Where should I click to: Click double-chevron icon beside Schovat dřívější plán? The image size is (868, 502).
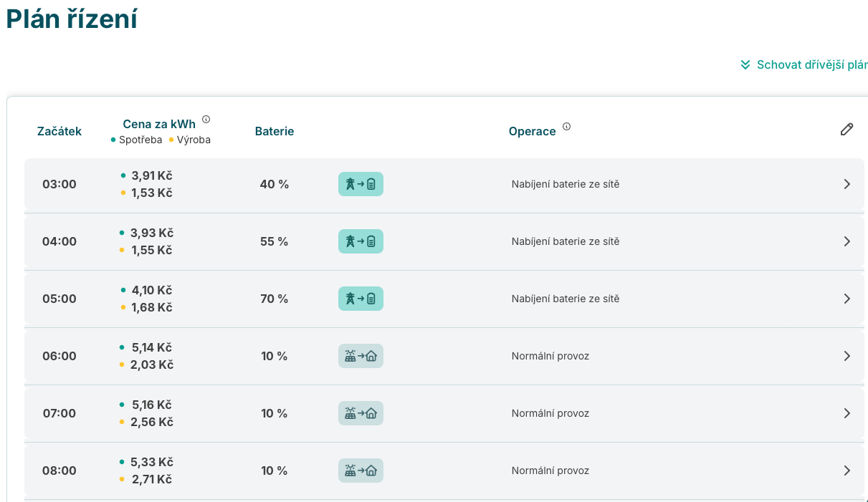coord(745,65)
